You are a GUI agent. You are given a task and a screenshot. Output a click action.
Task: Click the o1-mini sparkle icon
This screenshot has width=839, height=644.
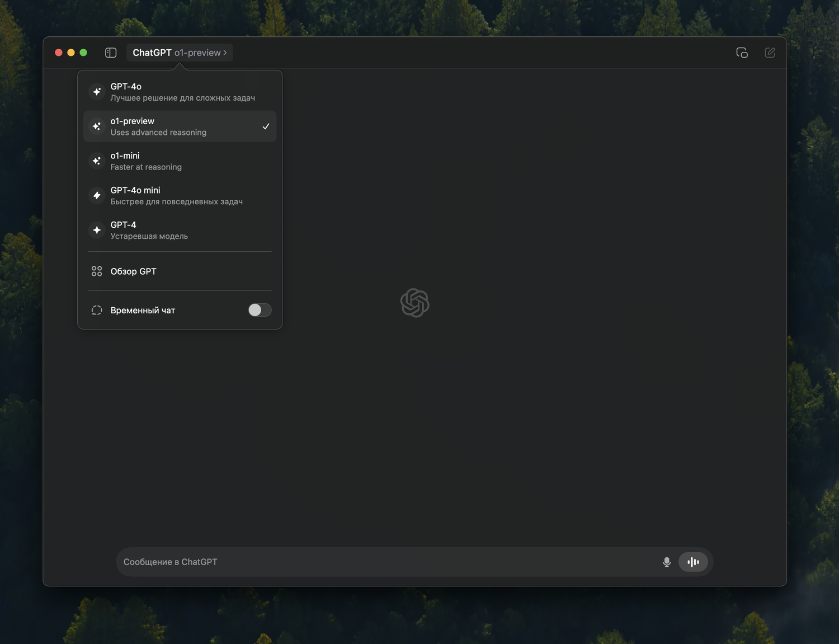coord(97,161)
